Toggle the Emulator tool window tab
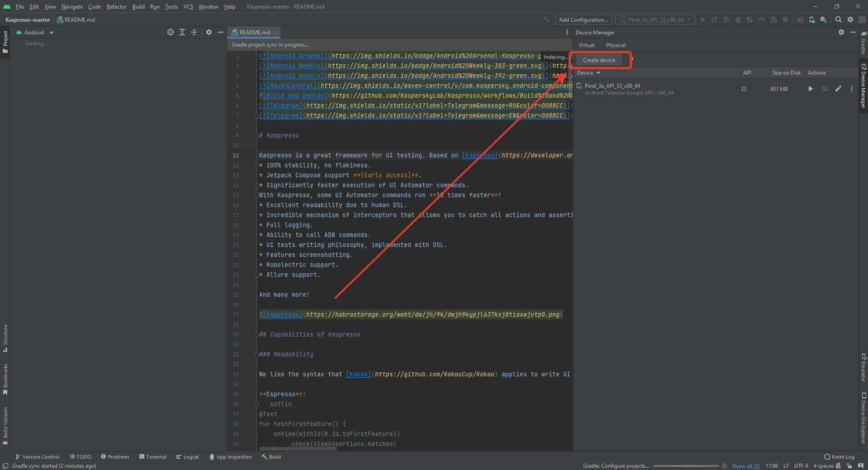The height and width of the screenshot is (470, 868). (863, 368)
